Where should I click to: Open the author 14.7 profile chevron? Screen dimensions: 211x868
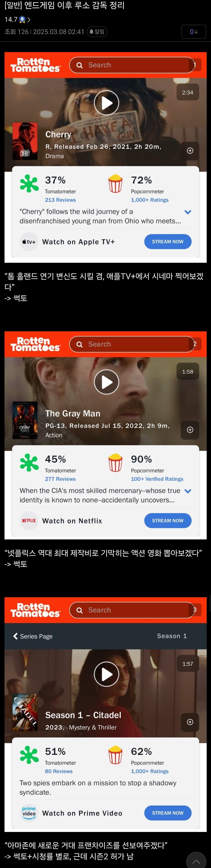point(29,20)
